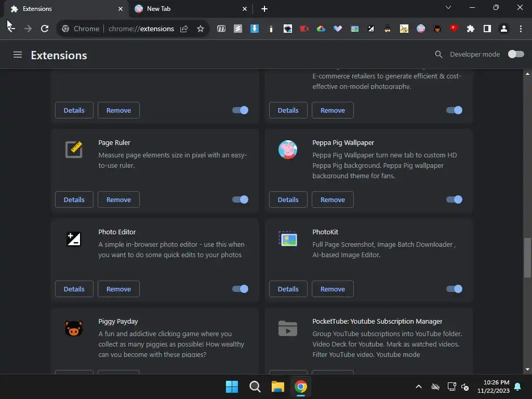The height and width of the screenshot is (399, 532).
Task: Open File Explorer from the taskbar
Action: click(x=277, y=387)
